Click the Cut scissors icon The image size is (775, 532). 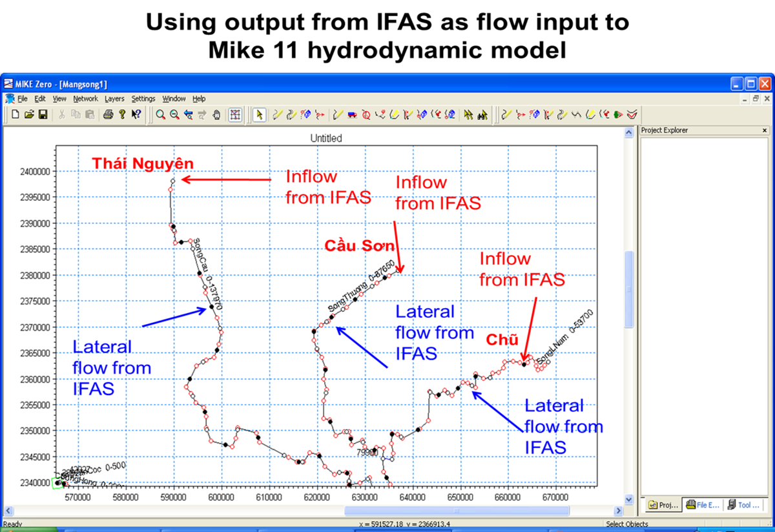[x=61, y=114]
